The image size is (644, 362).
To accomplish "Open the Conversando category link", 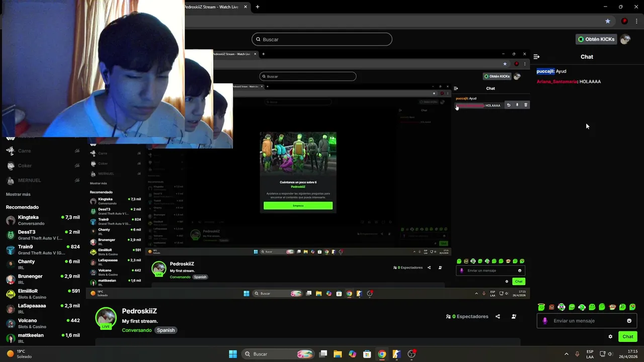I will pyautogui.click(x=136, y=330).
